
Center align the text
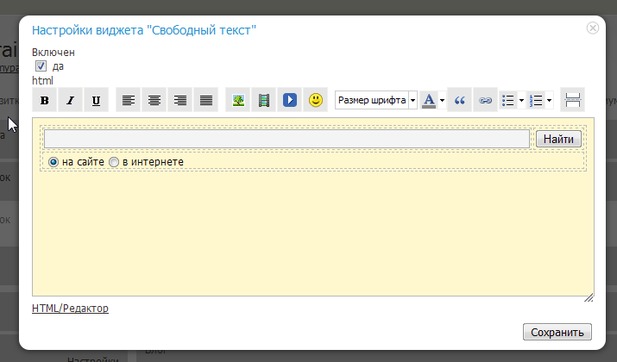[154, 100]
